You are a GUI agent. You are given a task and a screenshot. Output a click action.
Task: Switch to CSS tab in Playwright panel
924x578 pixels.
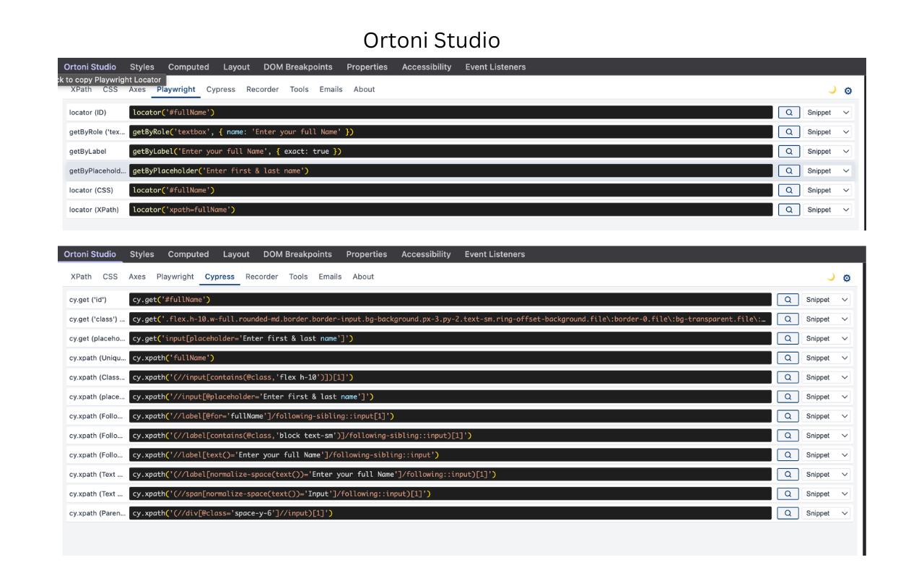110,90
